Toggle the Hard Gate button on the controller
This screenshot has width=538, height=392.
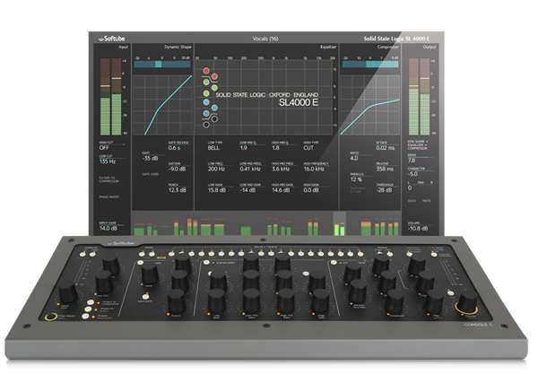146,296
